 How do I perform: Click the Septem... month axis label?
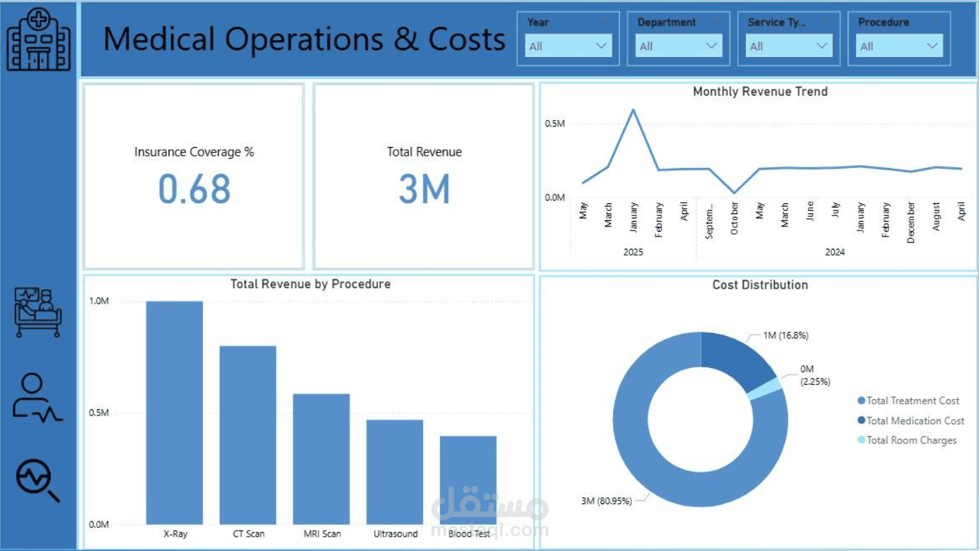click(x=709, y=220)
